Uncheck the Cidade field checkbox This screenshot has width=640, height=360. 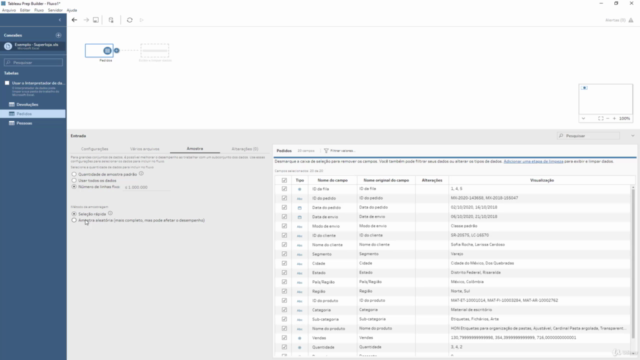(x=284, y=263)
